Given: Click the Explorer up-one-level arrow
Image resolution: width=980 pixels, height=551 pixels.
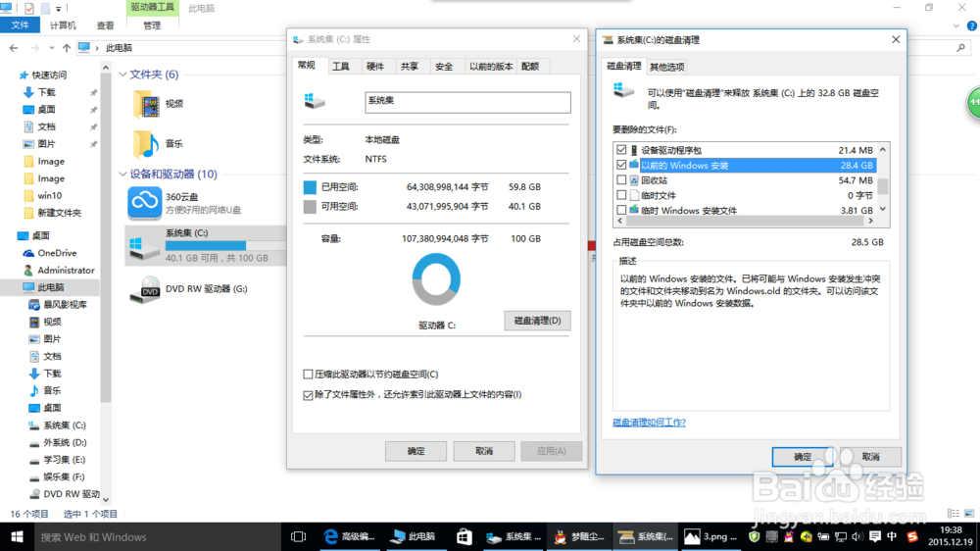Looking at the screenshot, I should tap(67, 47).
